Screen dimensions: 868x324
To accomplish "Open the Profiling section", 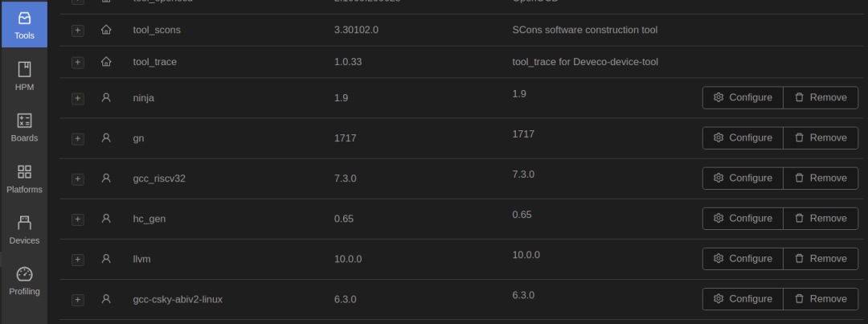I will tap(24, 281).
